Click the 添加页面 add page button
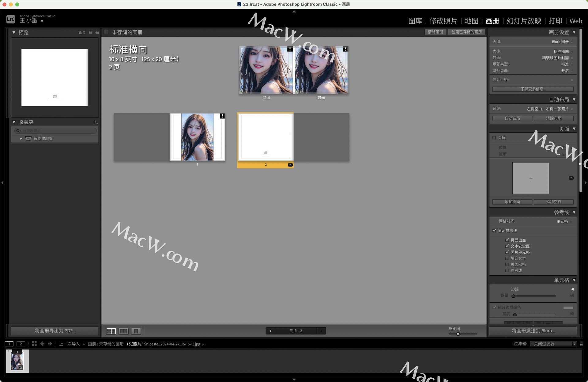Screen dimensions: 588x382 tap(512, 202)
